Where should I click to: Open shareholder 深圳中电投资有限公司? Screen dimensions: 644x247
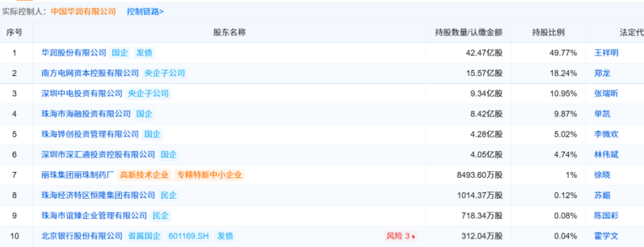pos(82,93)
